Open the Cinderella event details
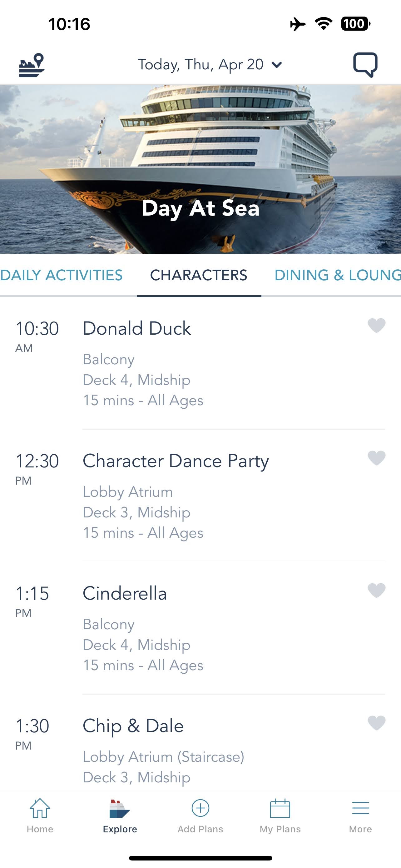401x868 pixels. pos(125,593)
